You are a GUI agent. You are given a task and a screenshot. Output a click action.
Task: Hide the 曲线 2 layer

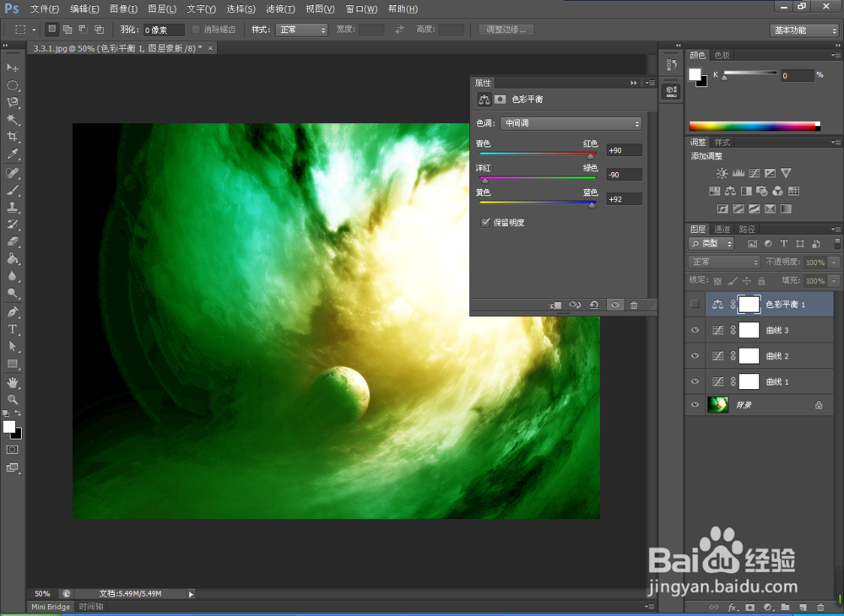coord(695,355)
